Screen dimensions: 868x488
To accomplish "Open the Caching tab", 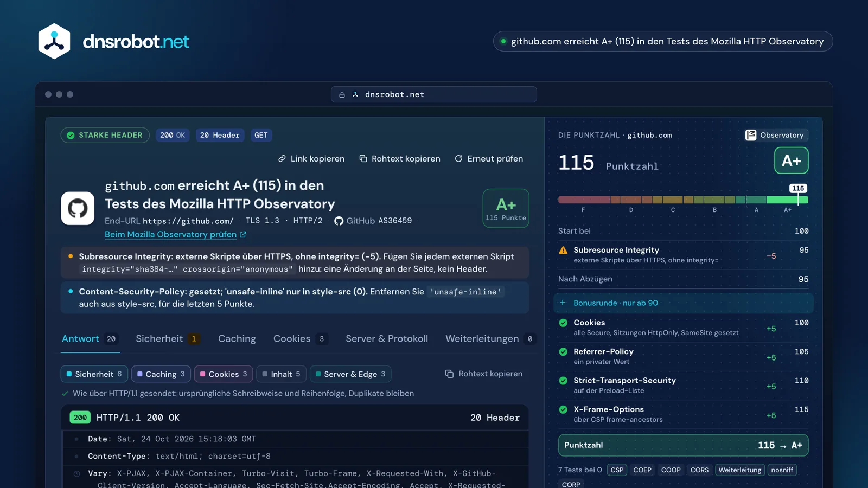I will coord(237,339).
